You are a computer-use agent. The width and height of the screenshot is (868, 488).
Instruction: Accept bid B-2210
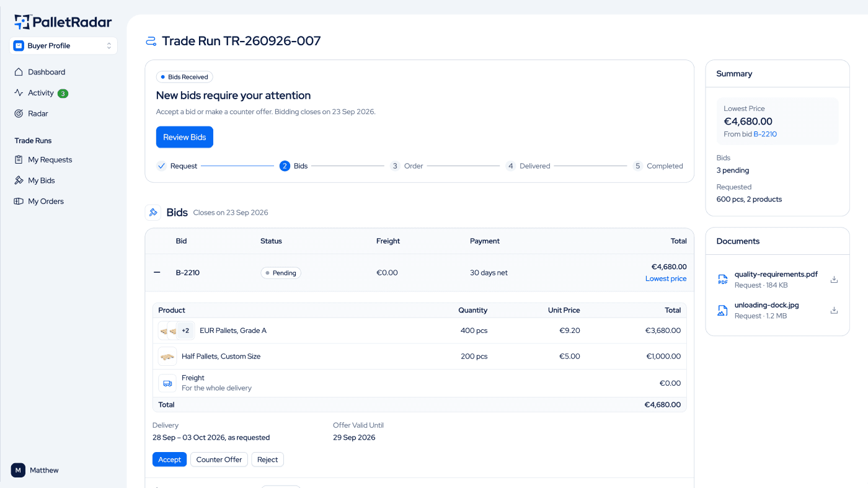pyautogui.click(x=169, y=459)
